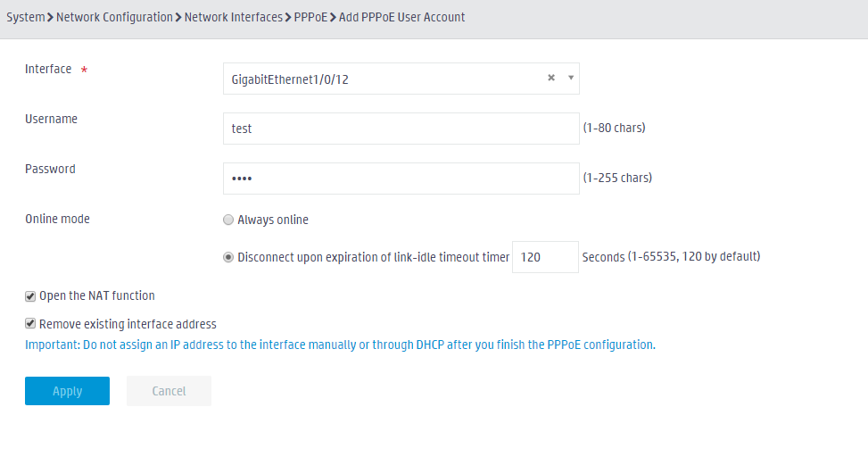Click the Apply button
The width and height of the screenshot is (868, 457).
67,391
